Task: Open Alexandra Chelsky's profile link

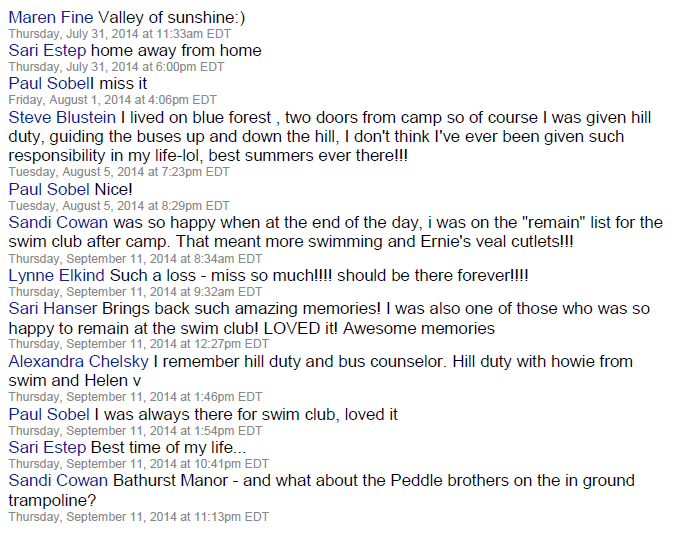Action: pyautogui.click(x=78, y=361)
